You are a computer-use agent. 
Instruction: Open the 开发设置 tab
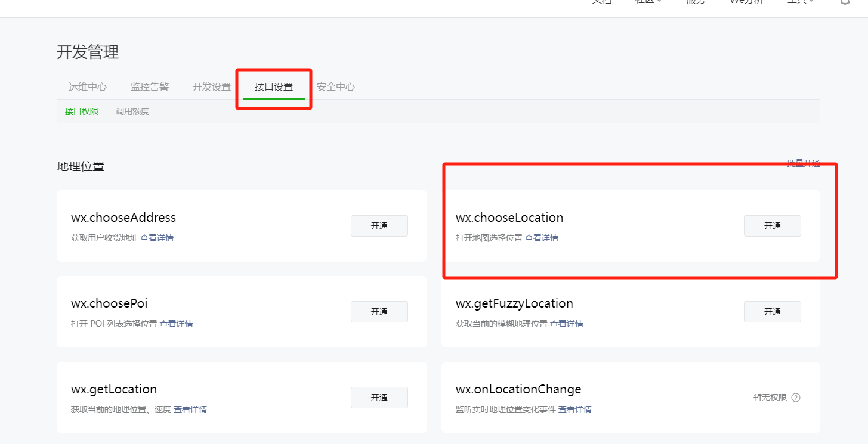pos(212,87)
